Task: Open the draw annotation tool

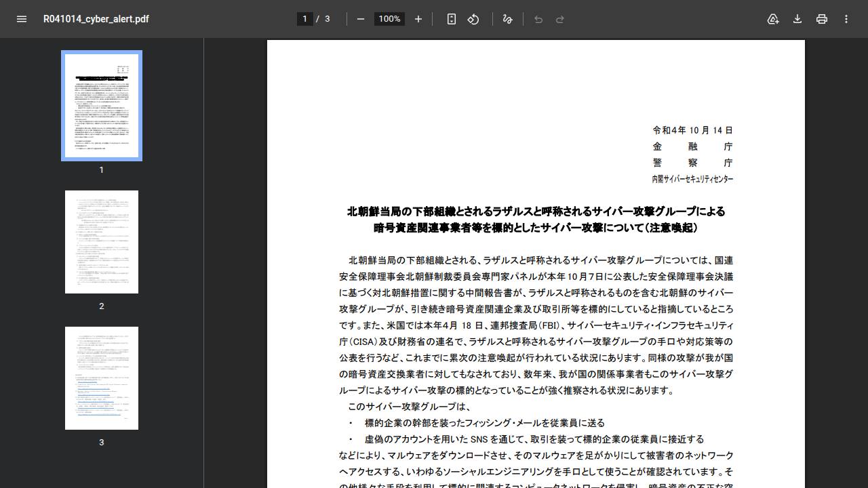Action: pyautogui.click(x=507, y=19)
